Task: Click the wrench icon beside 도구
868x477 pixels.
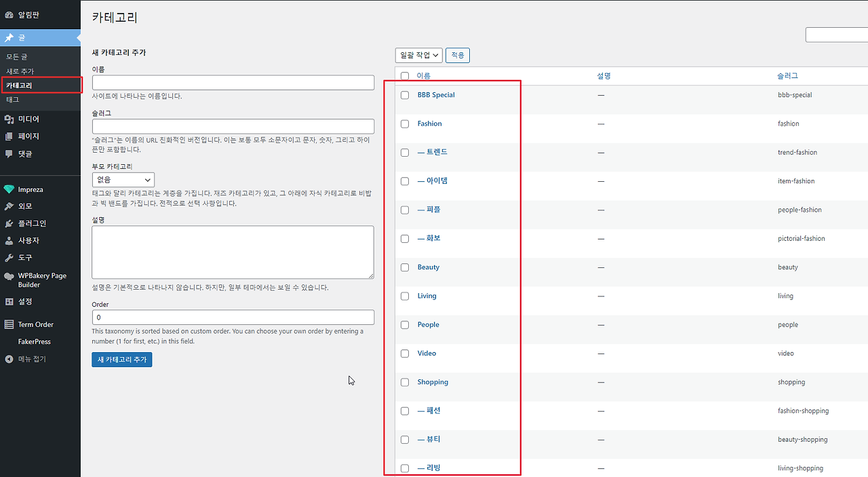Action: 9,258
